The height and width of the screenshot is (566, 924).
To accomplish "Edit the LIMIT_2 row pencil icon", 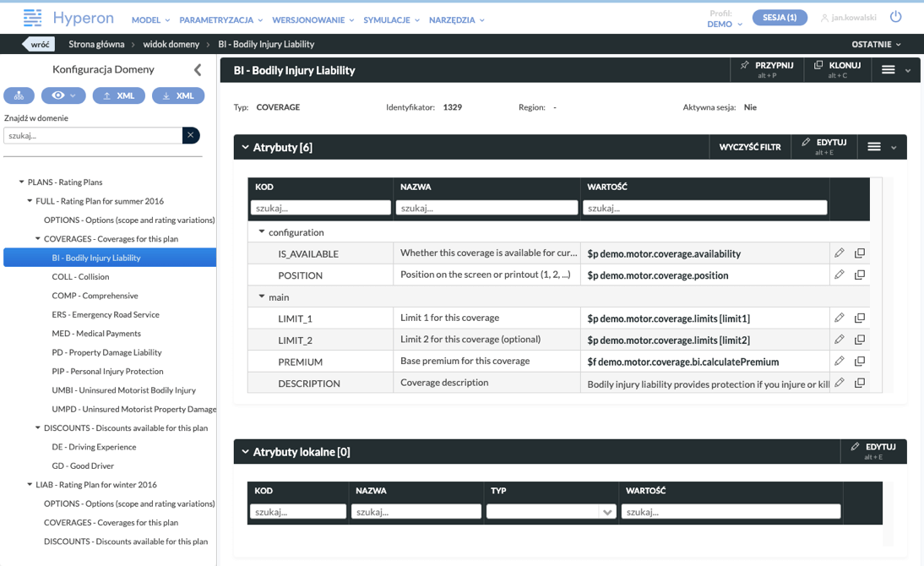I will click(x=840, y=340).
